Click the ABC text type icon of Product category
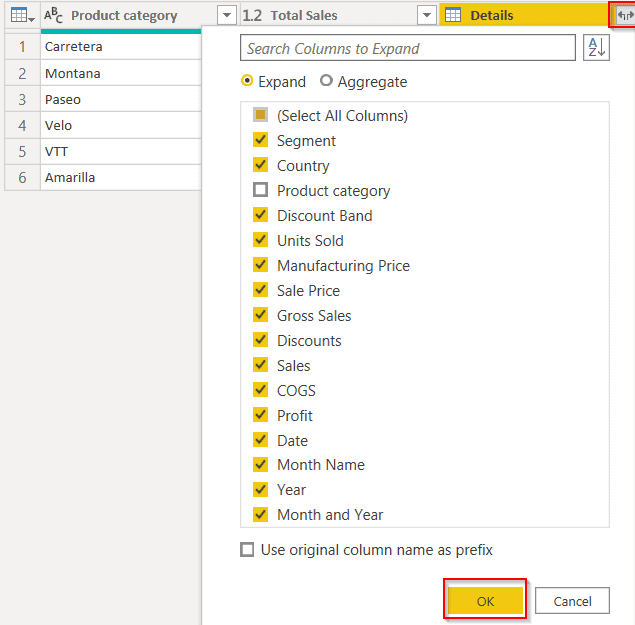The width and height of the screenshot is (635, 625). click(x=53, y=15)
